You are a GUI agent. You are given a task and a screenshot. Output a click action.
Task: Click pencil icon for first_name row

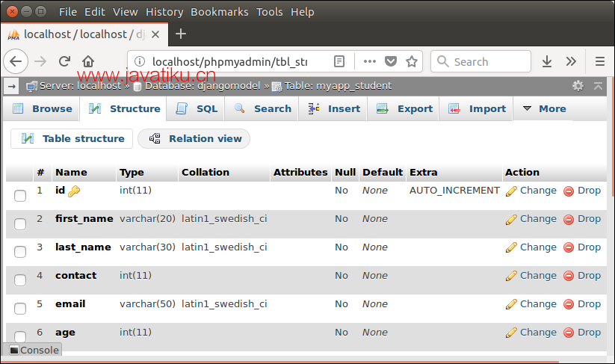[511, 220]
